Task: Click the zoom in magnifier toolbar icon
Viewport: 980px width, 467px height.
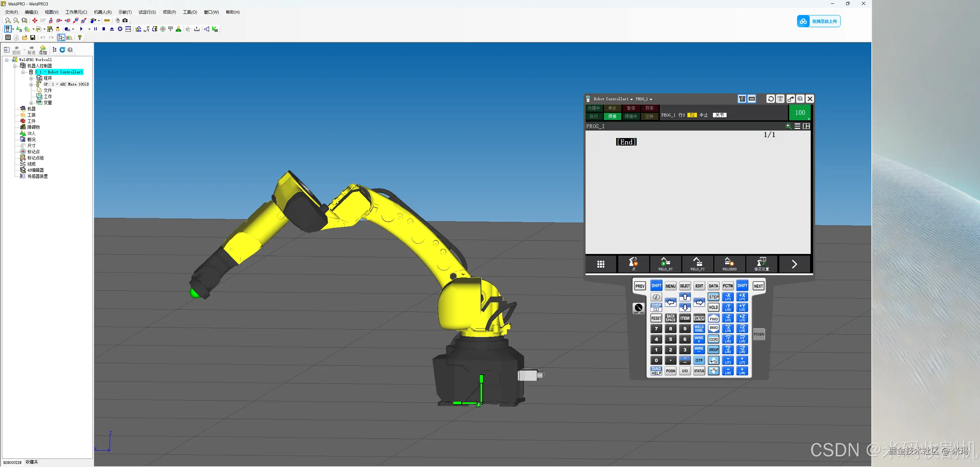Action: (7, 20)
